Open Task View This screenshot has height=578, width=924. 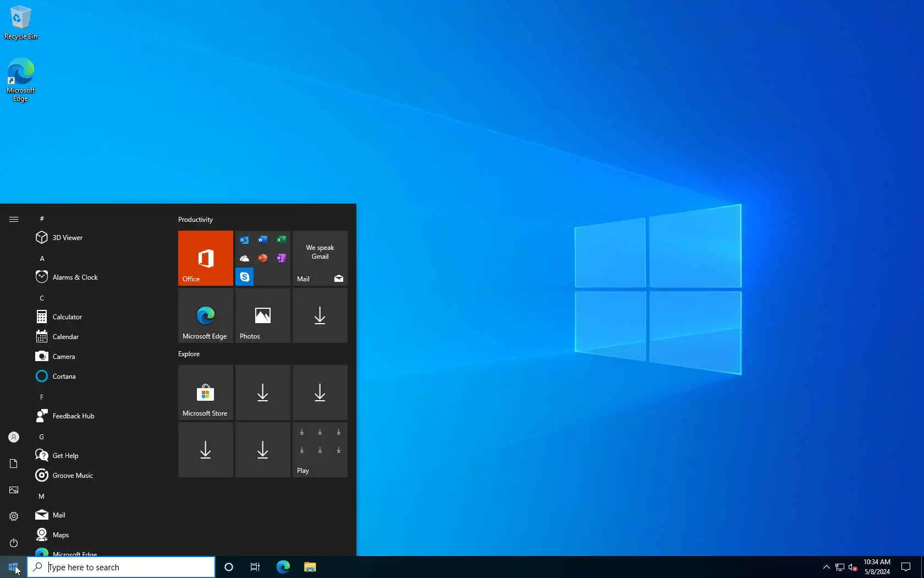point(255,567)
